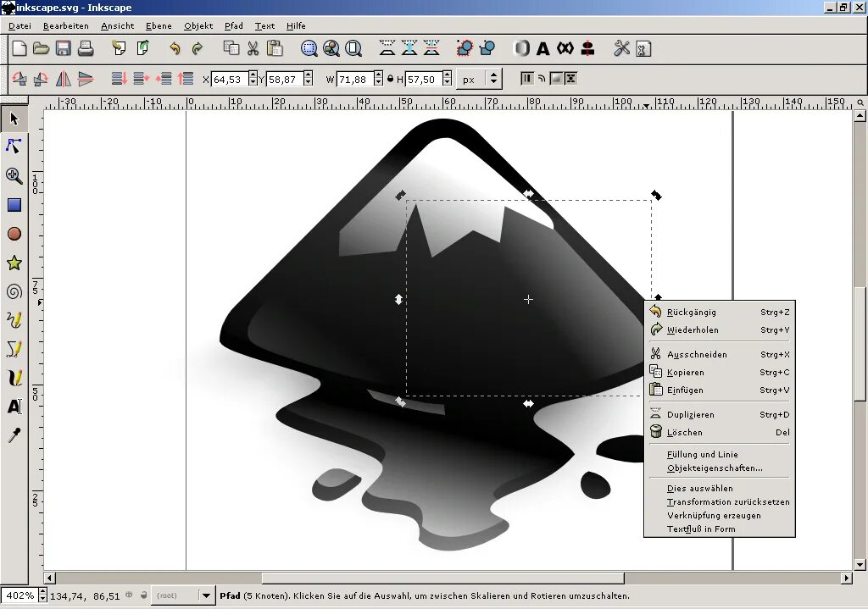Select the Spiral tool
The width and height of the screenshot is (868, 609).
pyautogui.click(x=14, y=291)
